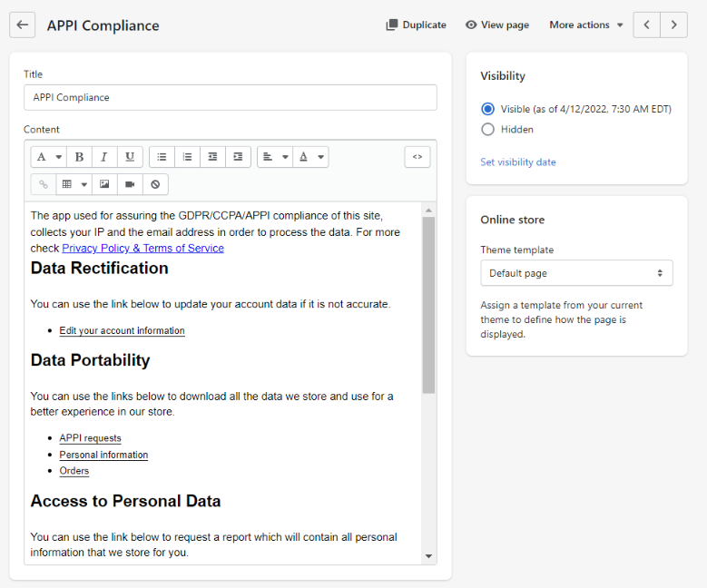Open the text color dropdown
The image size is (707, 588).
point(310,157)
